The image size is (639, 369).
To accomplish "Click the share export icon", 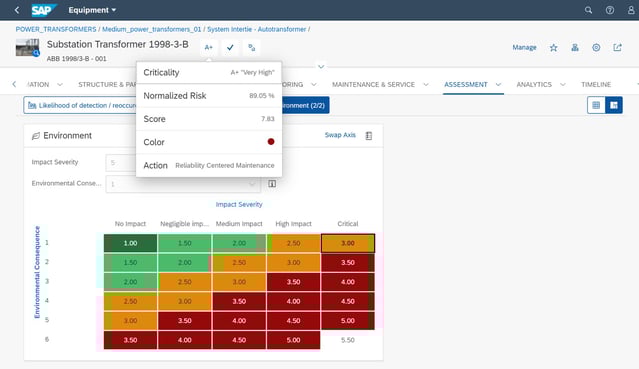I will (617, 48).
